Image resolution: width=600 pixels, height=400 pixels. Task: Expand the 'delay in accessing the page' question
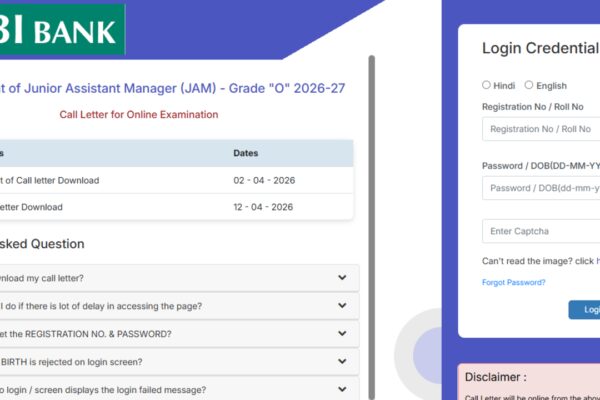(179, 306)
